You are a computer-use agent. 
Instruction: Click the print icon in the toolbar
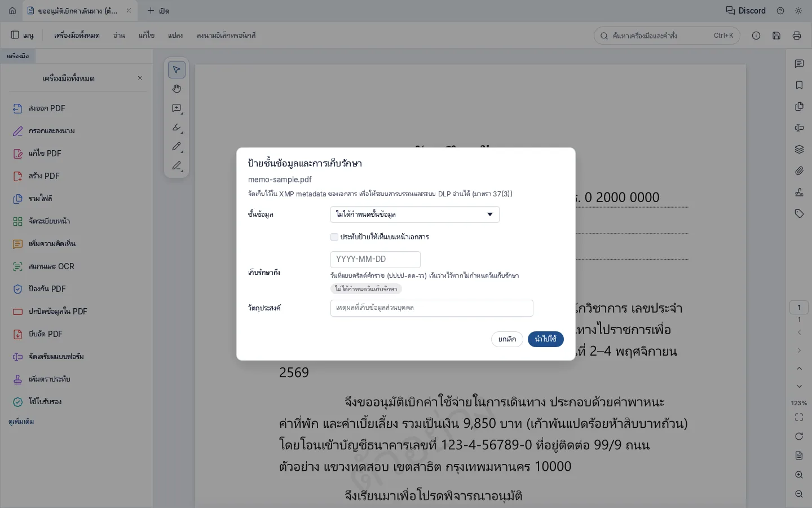[x=797, y=36]
